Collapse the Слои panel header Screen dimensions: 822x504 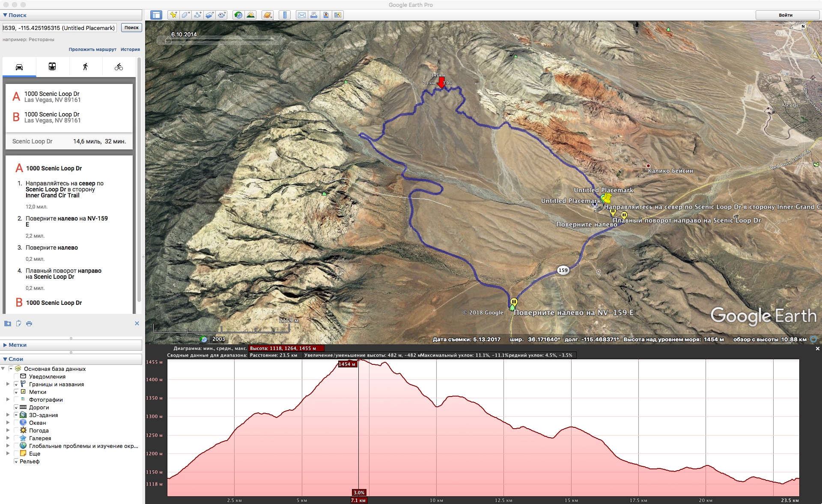point(71,359)
